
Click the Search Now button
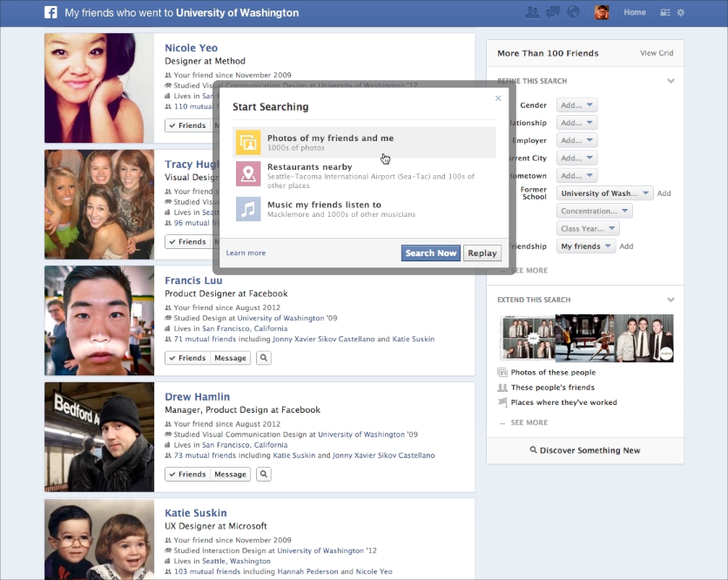click(431, 253)
